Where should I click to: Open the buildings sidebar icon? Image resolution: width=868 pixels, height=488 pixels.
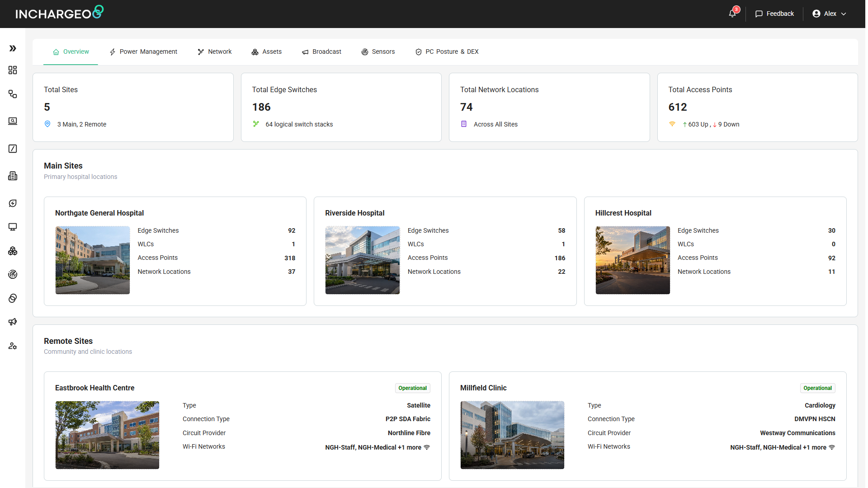13,176
